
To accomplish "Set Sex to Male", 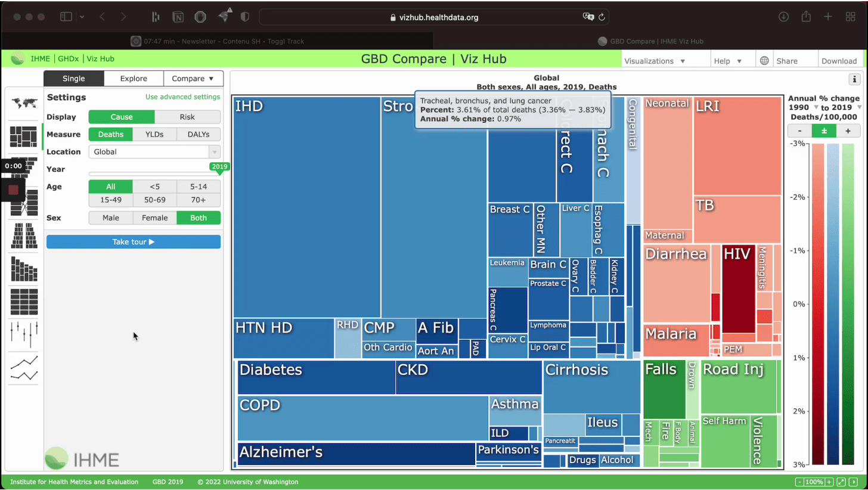I will (x=111, y=218).
